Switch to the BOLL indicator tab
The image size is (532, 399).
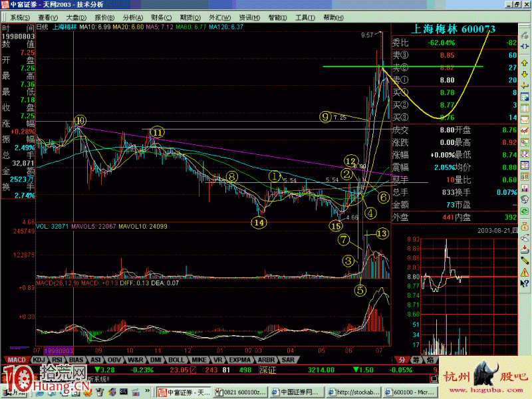176,360
